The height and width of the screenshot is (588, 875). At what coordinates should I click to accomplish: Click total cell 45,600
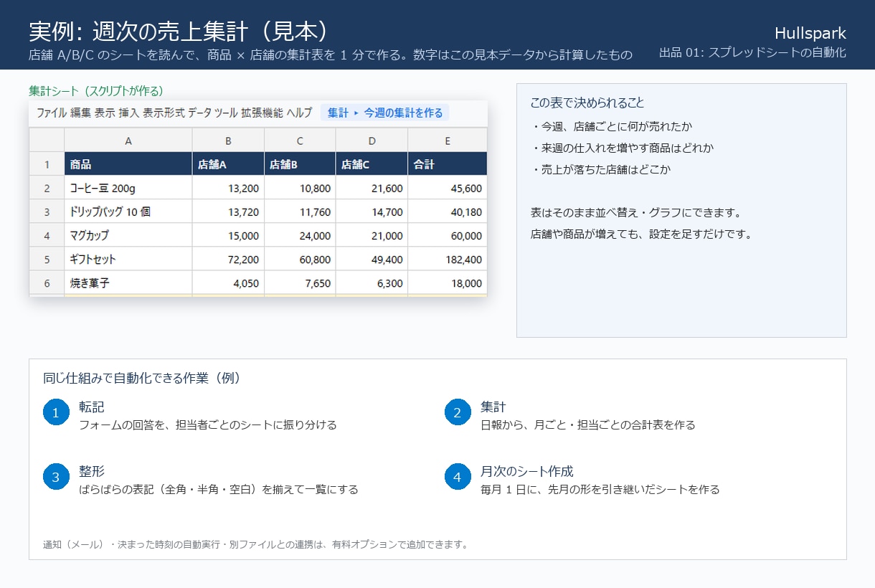click(448, 188)
